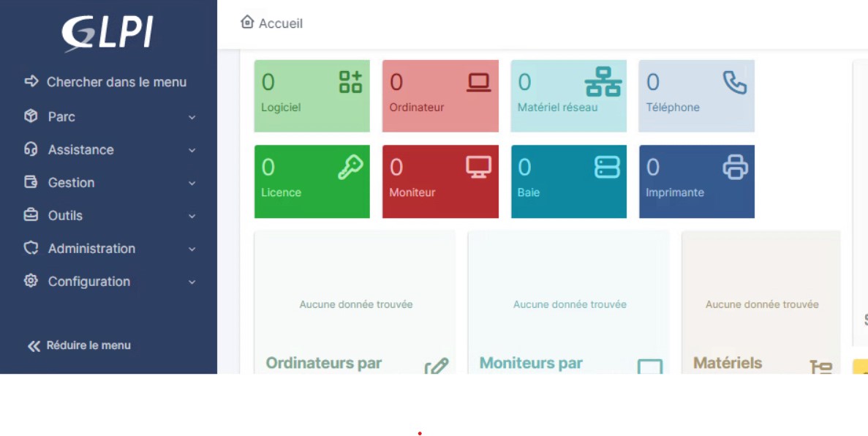Open the Logiciel software tile icon
Screen dimensions: 868x436
pos(350,82)
